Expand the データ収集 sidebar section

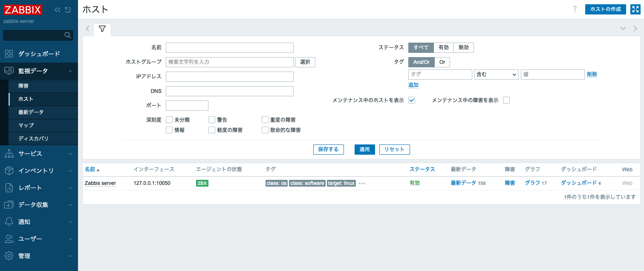(39, 205)
